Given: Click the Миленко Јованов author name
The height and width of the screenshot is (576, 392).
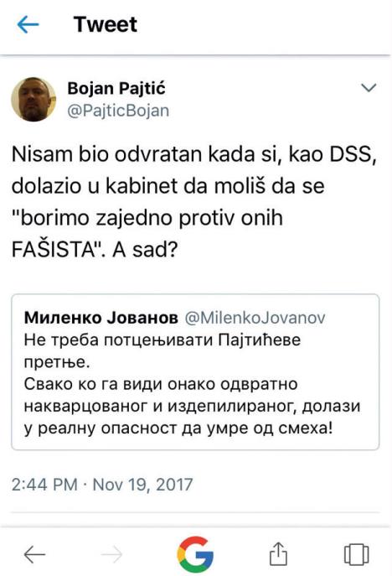Looking at the screenshot, I should click(101, 318).
